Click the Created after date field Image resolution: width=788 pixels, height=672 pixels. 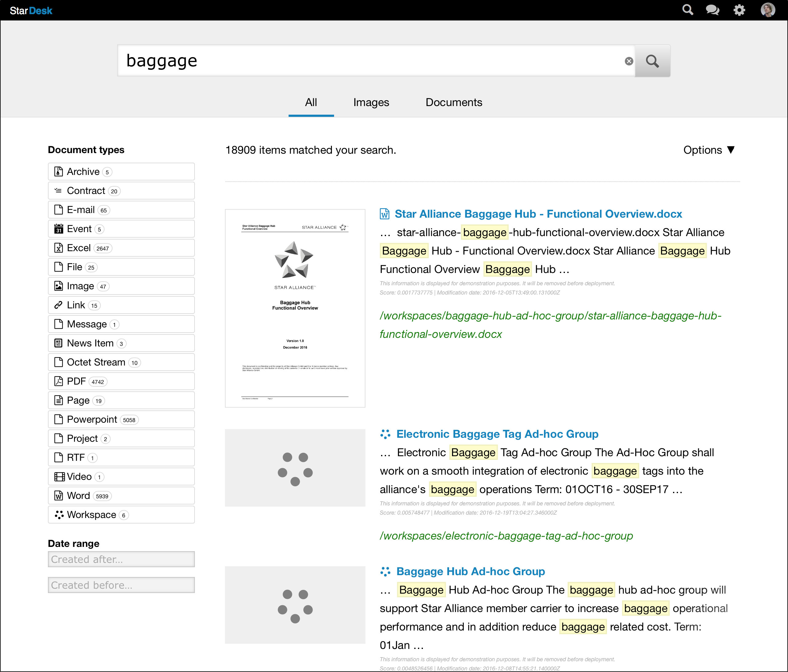(121, 559)
